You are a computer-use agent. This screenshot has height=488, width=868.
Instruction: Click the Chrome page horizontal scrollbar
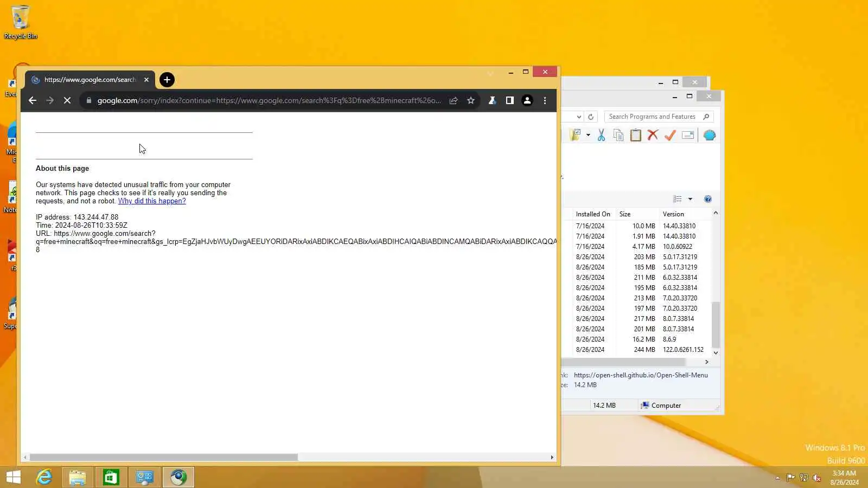coord(163,457)
